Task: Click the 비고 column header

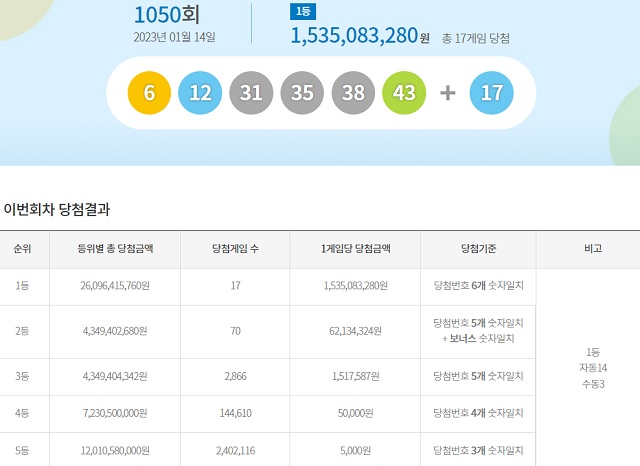Action: (x=593, y=249)
